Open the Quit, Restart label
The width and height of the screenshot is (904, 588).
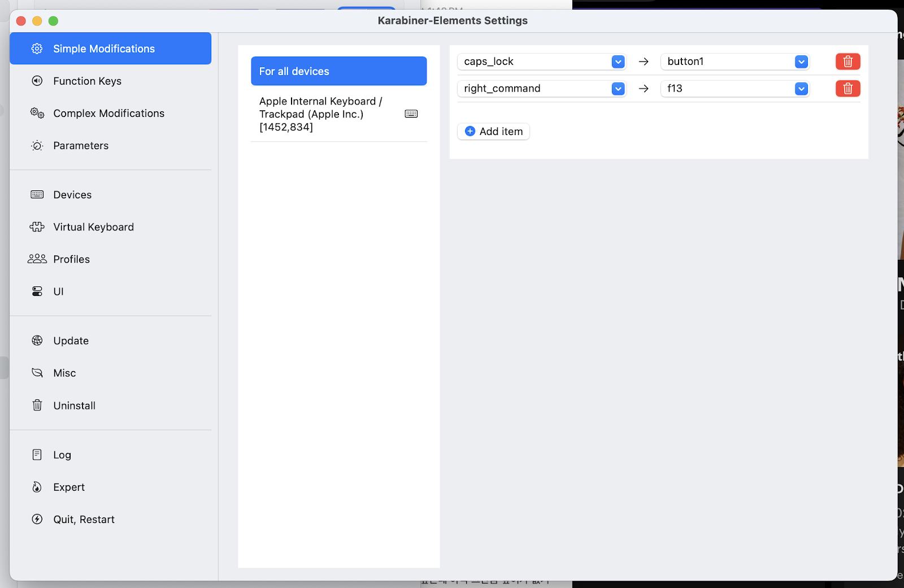(84, 519)
